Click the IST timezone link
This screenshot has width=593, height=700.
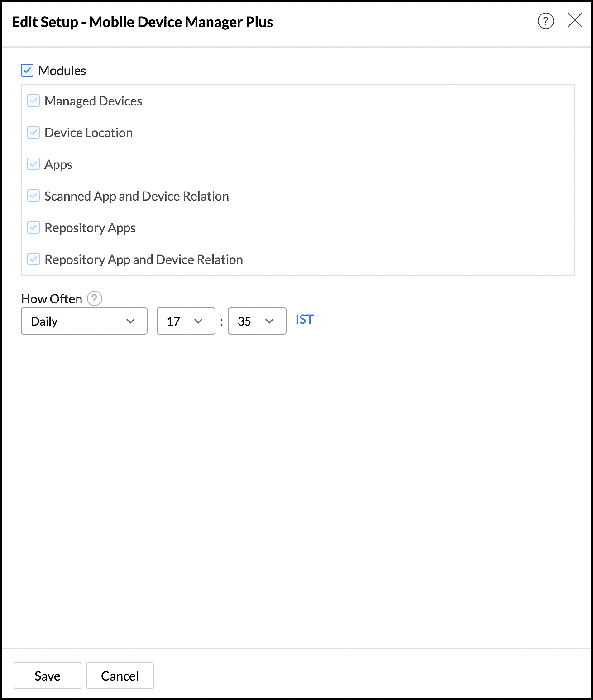point(304,320)
